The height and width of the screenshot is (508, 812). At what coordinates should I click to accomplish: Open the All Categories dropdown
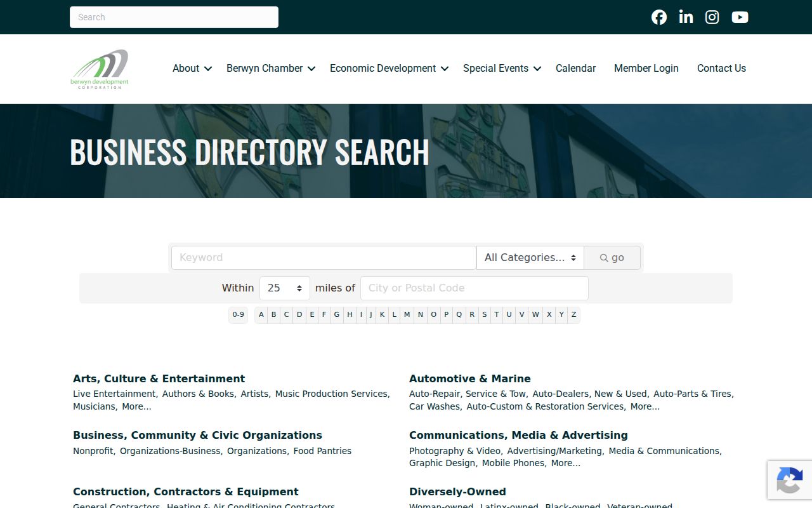(530, 258)
